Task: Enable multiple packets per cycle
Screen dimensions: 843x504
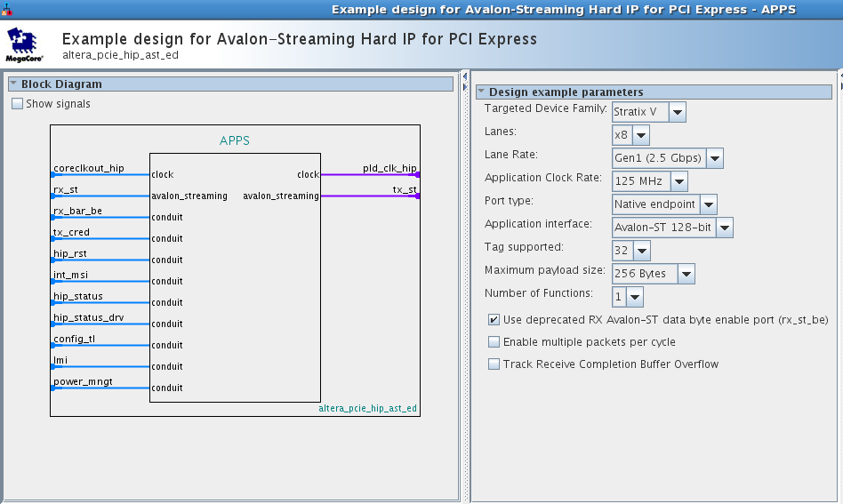Action: coord(494,342)
